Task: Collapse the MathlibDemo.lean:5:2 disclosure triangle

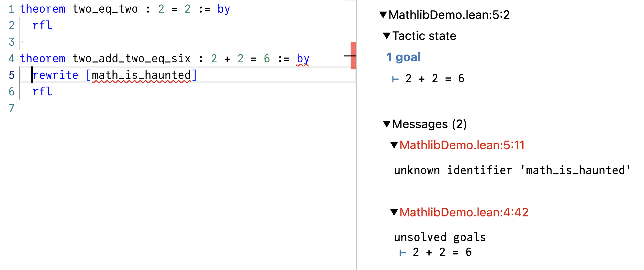Action: click(x=383, y=15)
